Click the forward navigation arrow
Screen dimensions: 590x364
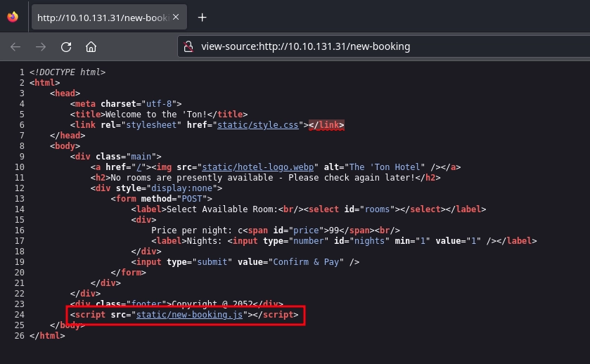41,47
